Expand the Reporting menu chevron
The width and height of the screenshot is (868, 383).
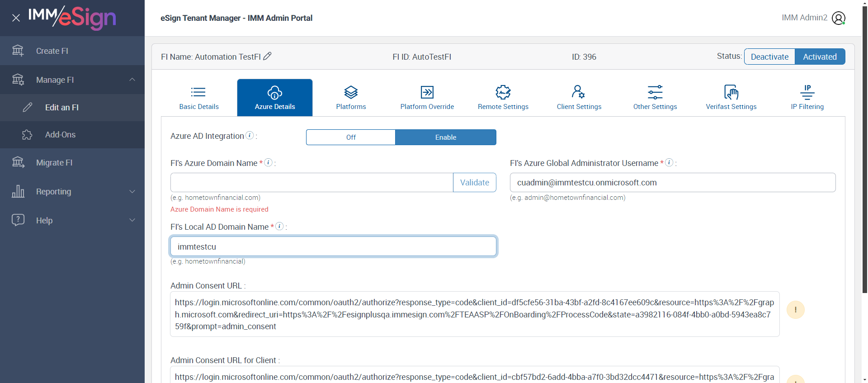click(x=132, y=191)
